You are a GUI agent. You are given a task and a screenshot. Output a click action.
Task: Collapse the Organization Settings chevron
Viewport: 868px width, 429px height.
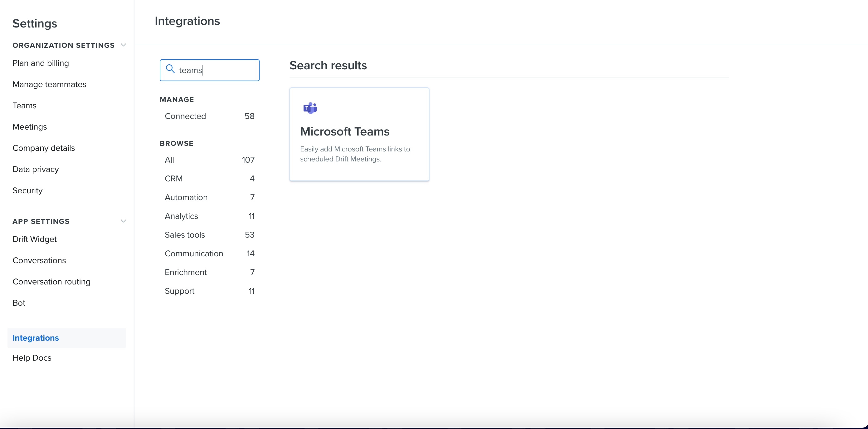coord(123,45)
